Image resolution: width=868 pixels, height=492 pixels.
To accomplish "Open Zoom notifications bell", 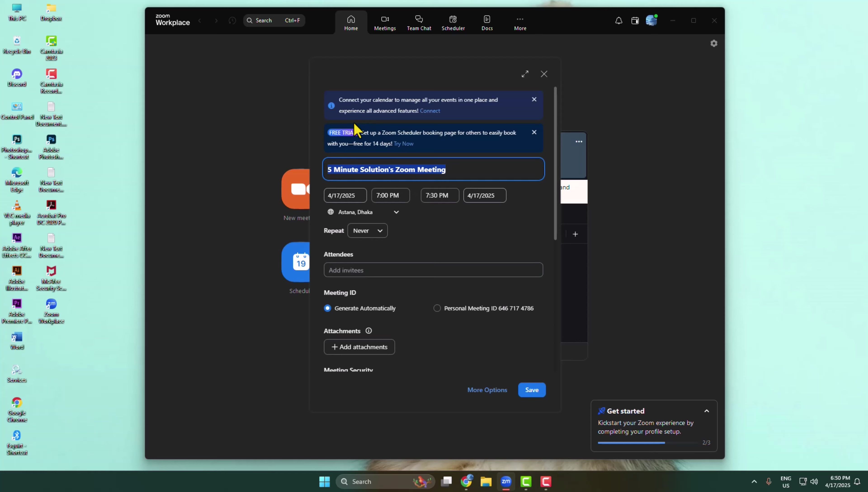I will [x=618, y=21].
